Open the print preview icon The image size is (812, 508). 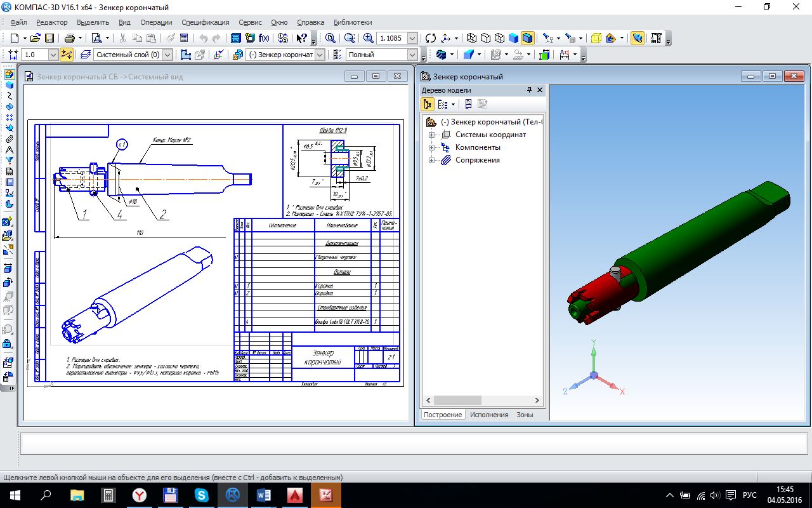point(96,38)
